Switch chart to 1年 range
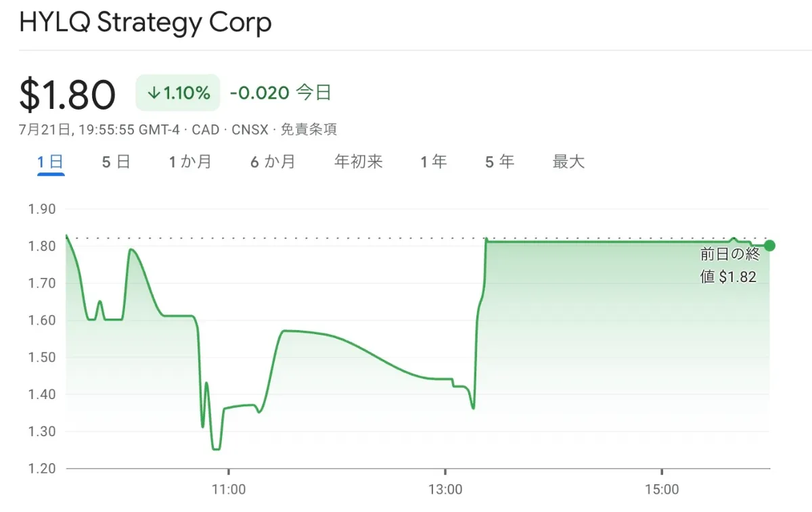 [x=433, y=162]
